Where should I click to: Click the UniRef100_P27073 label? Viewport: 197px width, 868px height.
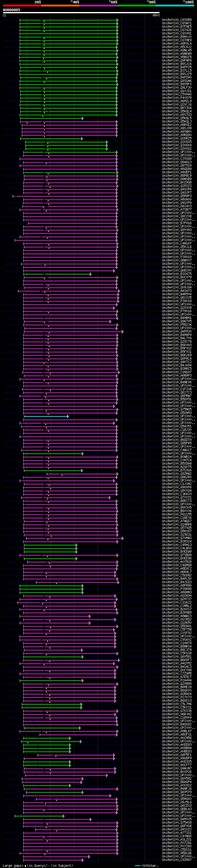coord(177,697)
